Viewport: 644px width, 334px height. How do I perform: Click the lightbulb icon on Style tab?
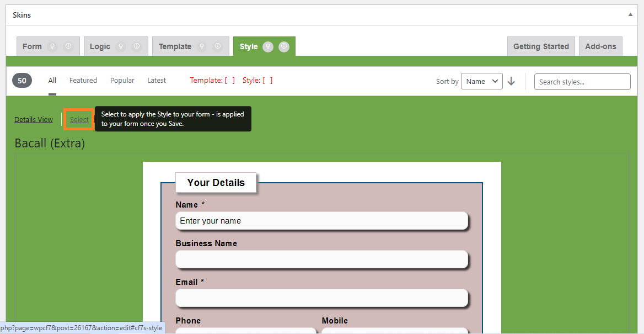tap(268, 46)
